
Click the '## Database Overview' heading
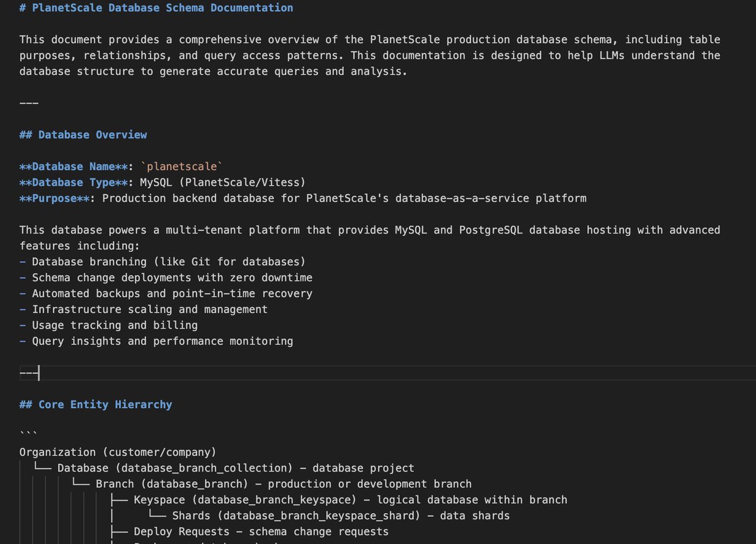[x=83, y=135]
